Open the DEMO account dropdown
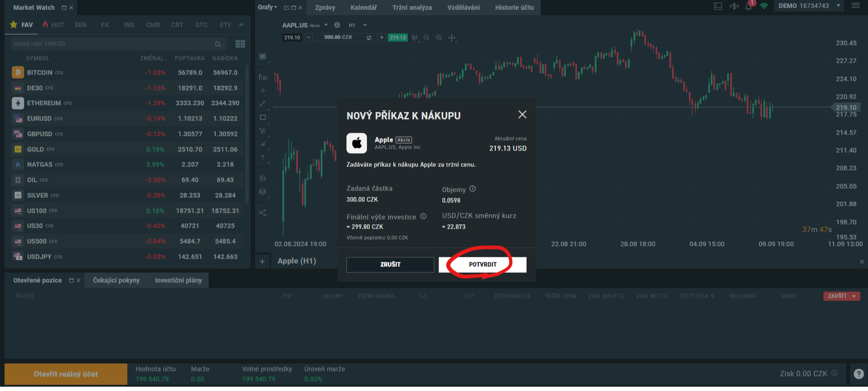The width and height of the screenshot is (868, 391). (x=838, y=6)
